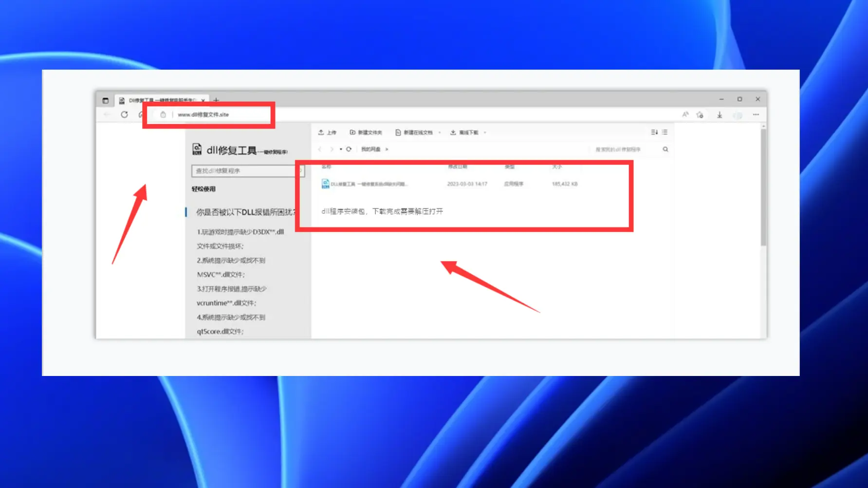Viewport: 868px width, 488px height.
Task: Open the browser three-dots settings menu
Action: click(x=756, y=115)
